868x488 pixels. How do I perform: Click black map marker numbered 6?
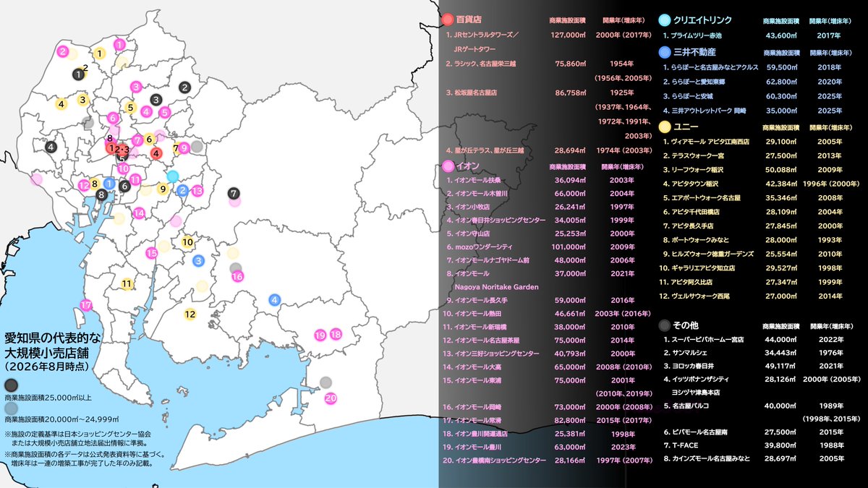[x=124, y=186]
